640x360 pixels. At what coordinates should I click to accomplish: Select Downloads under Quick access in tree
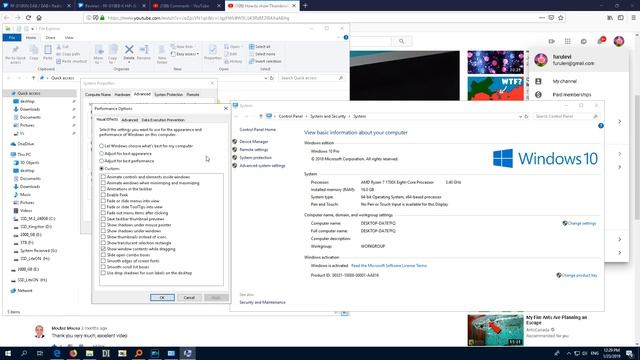tap(29, 109)
